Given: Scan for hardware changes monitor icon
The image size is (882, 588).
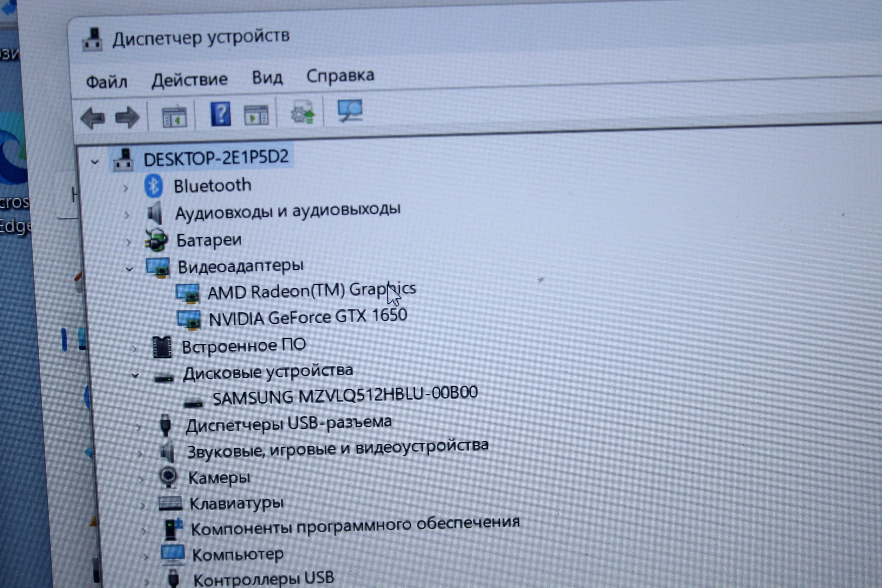Looking at the screenshot, I should pos(350,110).
